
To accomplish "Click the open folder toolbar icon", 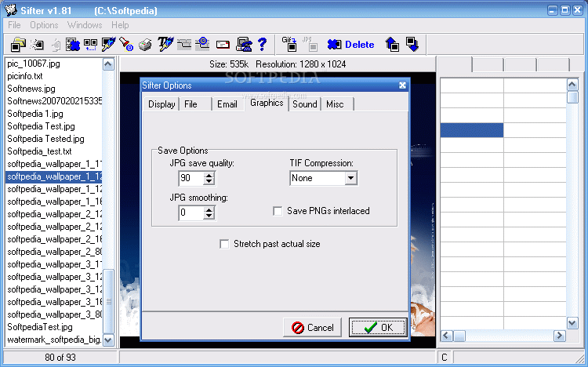I will 17,45.
